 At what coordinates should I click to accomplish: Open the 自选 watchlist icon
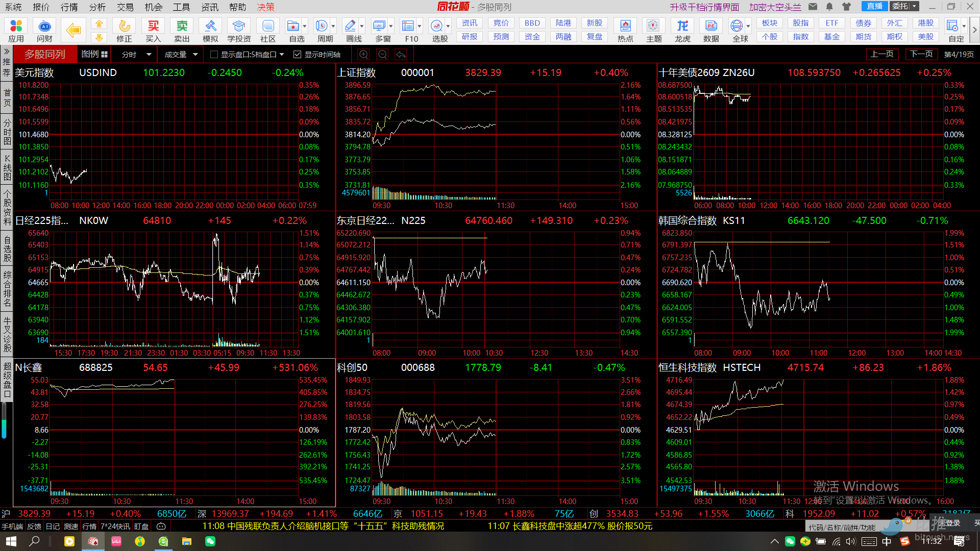coord(293,30)
